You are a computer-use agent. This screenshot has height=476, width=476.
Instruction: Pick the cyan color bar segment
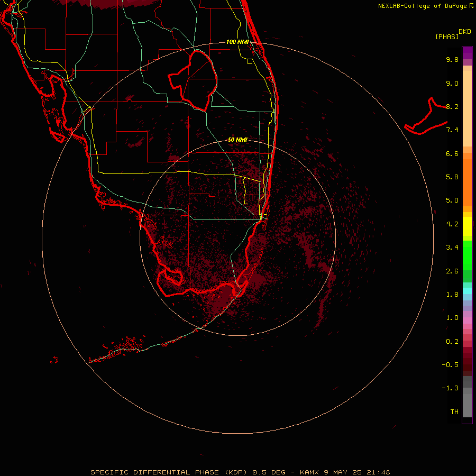click(x=467, y=291)
